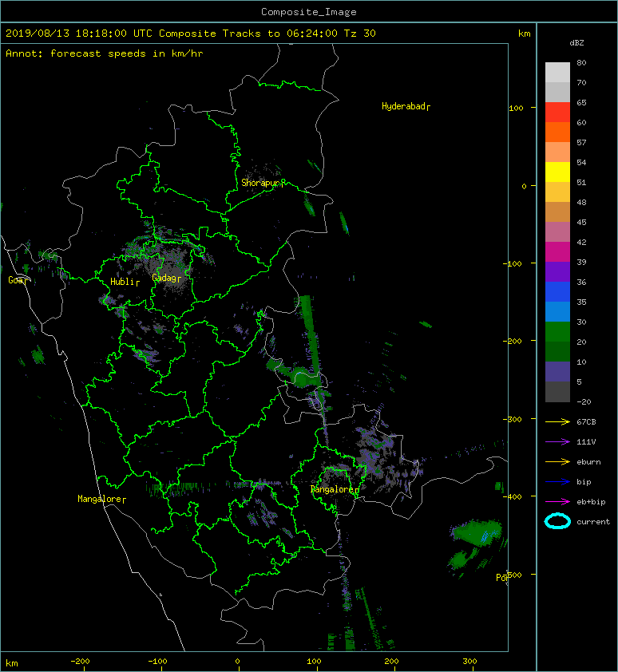This screenshot has height=672, width=618.
Task: Click the 65 value label on the dBZ scale
Action: 581,103
